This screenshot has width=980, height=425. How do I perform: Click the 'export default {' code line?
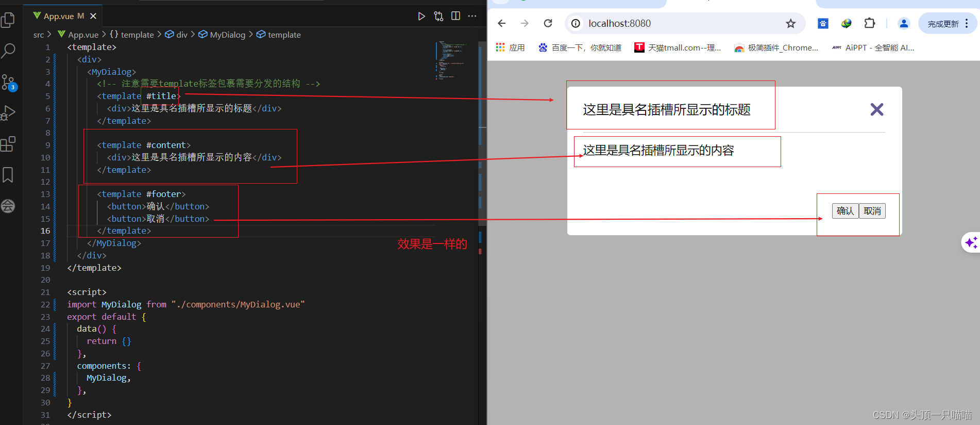[x=107, y=317]
